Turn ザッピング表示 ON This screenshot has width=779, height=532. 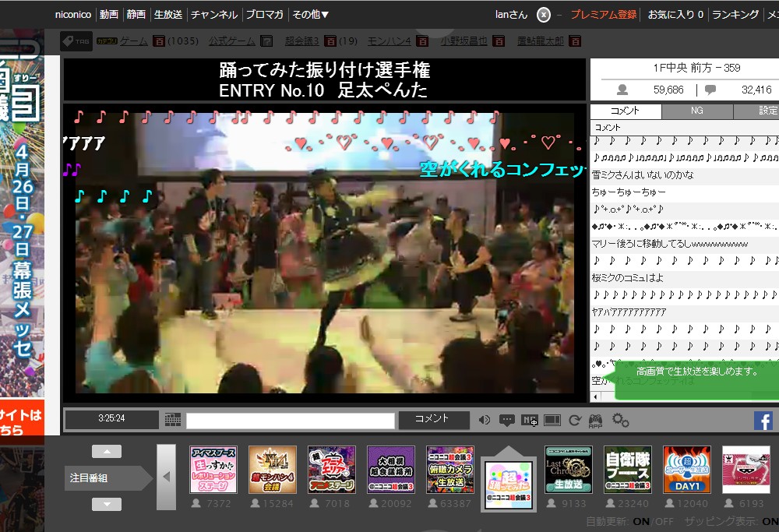point(770,522)
